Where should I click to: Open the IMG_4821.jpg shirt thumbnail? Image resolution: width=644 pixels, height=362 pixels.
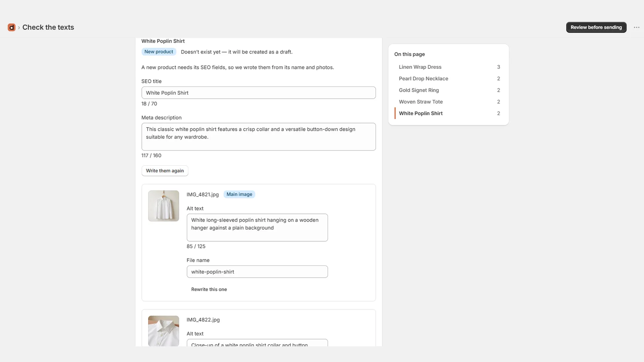click(x=163, y=206)
